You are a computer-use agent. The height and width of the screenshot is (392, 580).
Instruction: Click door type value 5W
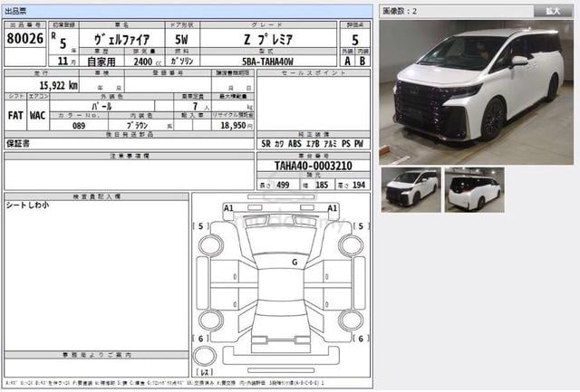coord(181,39)
